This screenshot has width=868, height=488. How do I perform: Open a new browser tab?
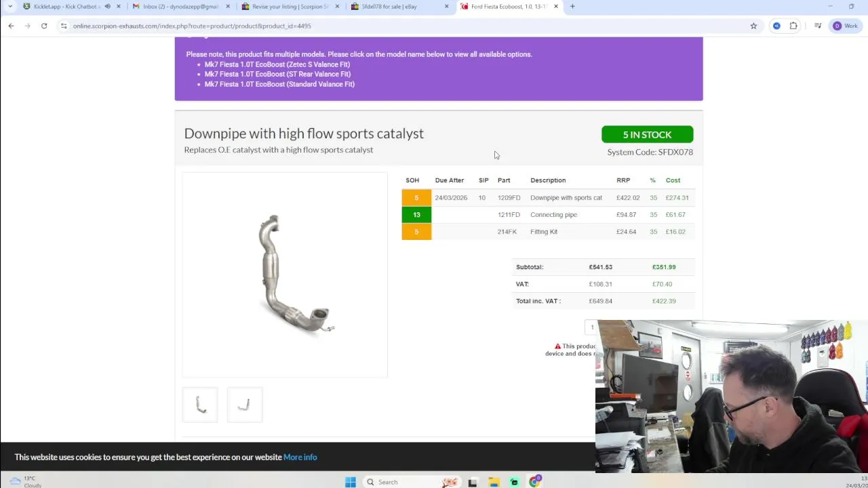click(x=572, y=6)
